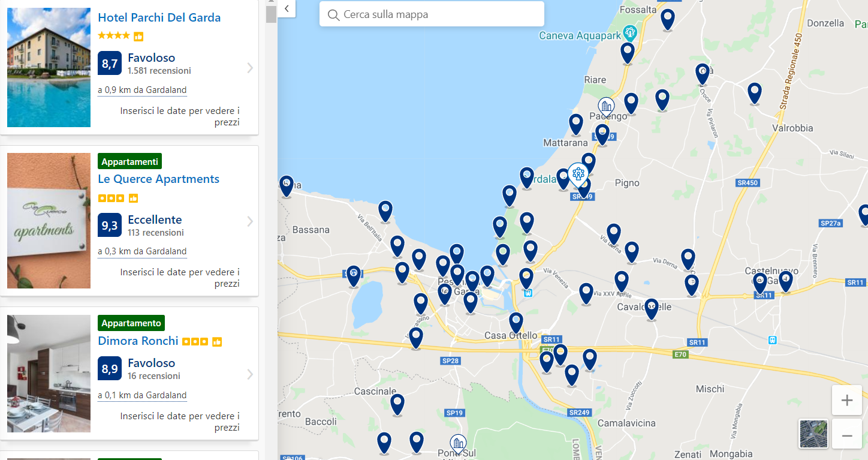Open the Hotel Parchi Del Garda title link
Screen dimensions: 868x460
[x=159, y=17]
